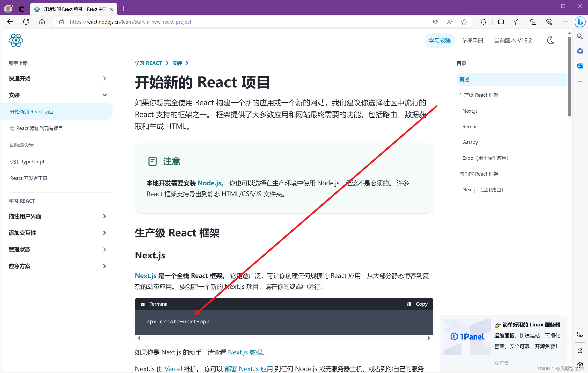The image size is (588, 373).
Task: Click the code block right scroll arrow
Action: pos(429,338)
